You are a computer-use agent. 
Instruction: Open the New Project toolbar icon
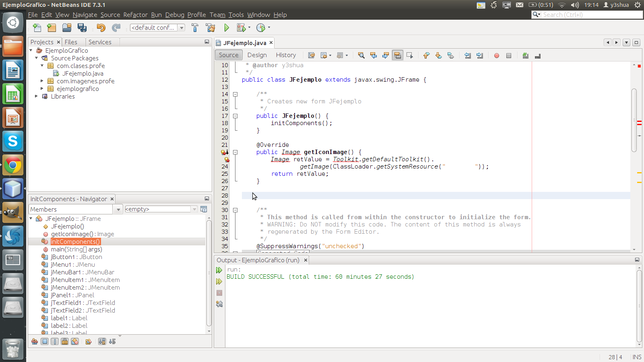tap(52, 27)
